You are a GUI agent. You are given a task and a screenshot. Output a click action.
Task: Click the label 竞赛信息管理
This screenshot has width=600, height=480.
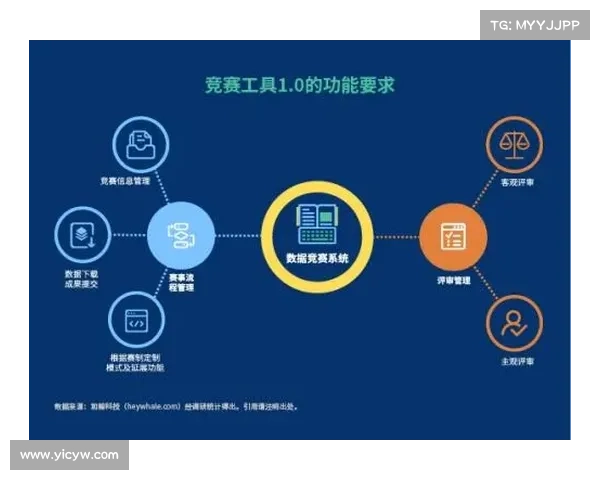(125, 181)
